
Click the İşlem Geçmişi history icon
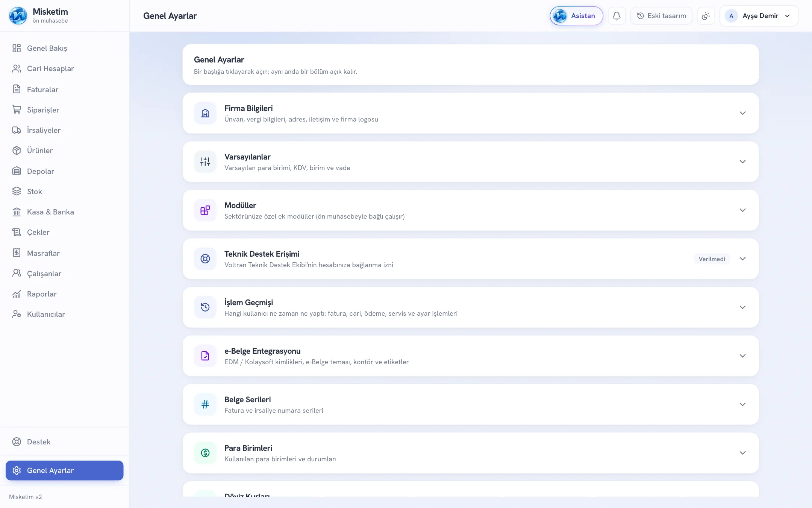pyautogui.click(x=205, y=307)
